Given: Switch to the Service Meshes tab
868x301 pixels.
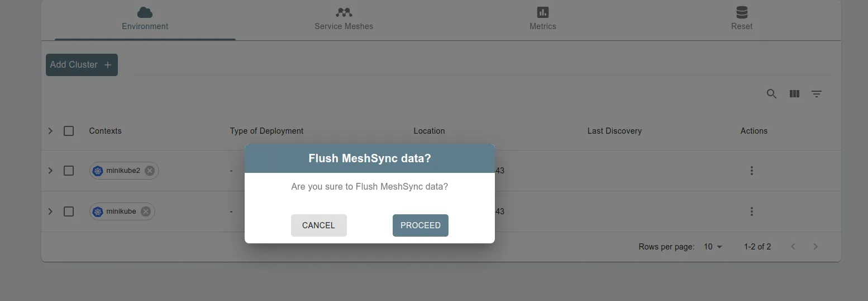Looking at the screenshot, I should click(344, 20).
